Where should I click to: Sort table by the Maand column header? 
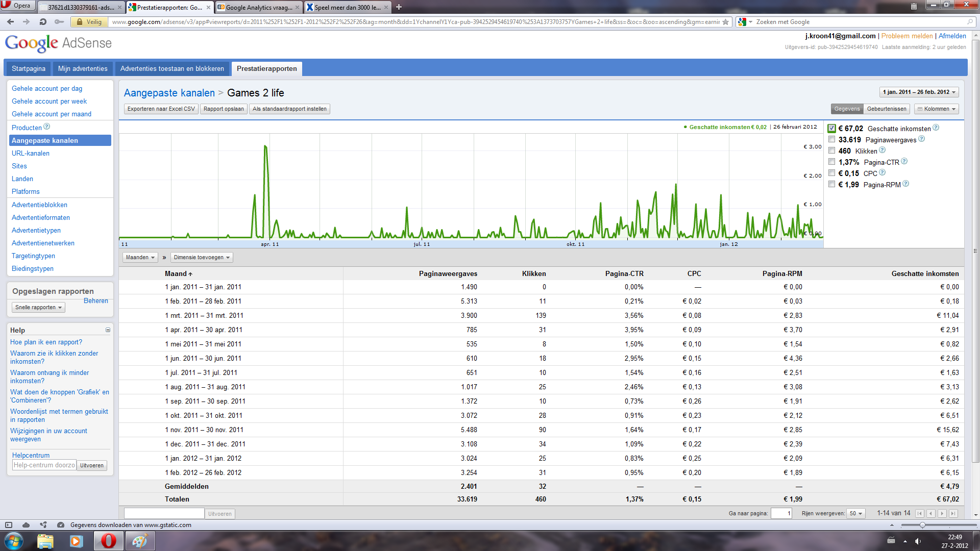[179, 273]
